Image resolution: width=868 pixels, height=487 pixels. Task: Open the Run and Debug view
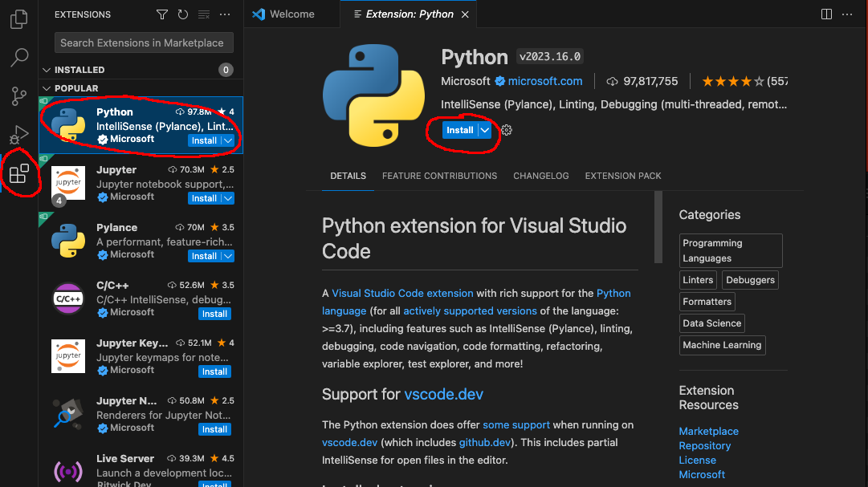(x=18, y=135)
